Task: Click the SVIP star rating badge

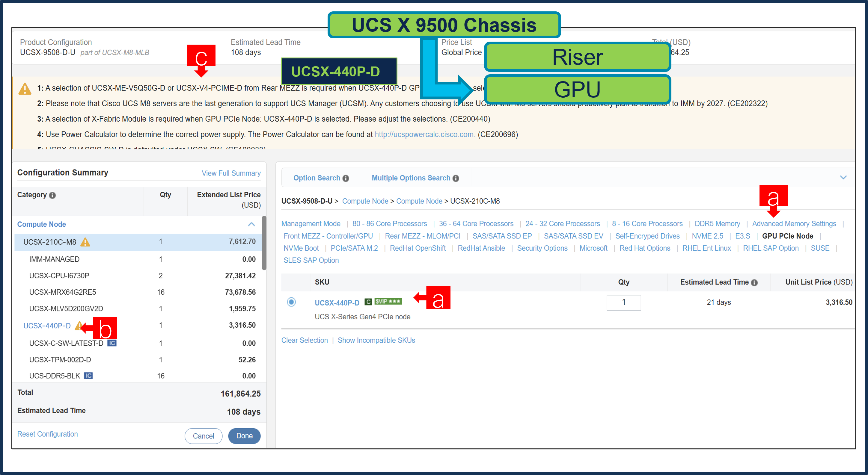Action: [388, 301]
